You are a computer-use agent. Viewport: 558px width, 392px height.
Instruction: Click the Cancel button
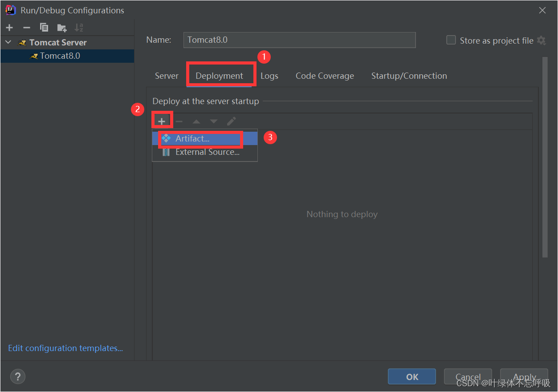pyautogui.click(x=468, y=376)
